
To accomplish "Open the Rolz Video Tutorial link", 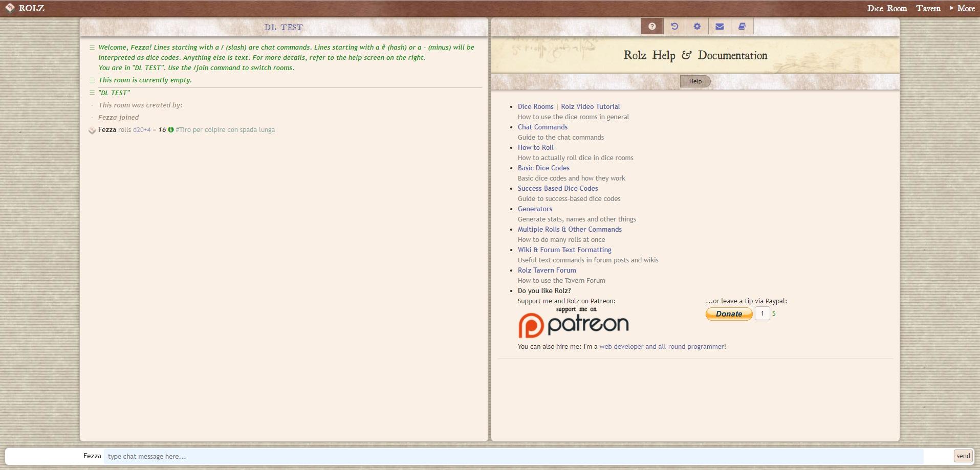I will pyautogui.click(x=590, y=107).
